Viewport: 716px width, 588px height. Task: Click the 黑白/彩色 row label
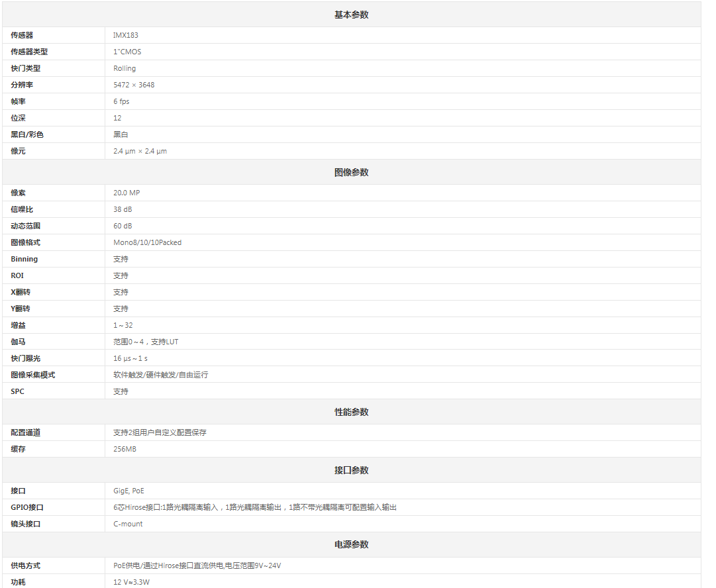(x=27, y=134)
